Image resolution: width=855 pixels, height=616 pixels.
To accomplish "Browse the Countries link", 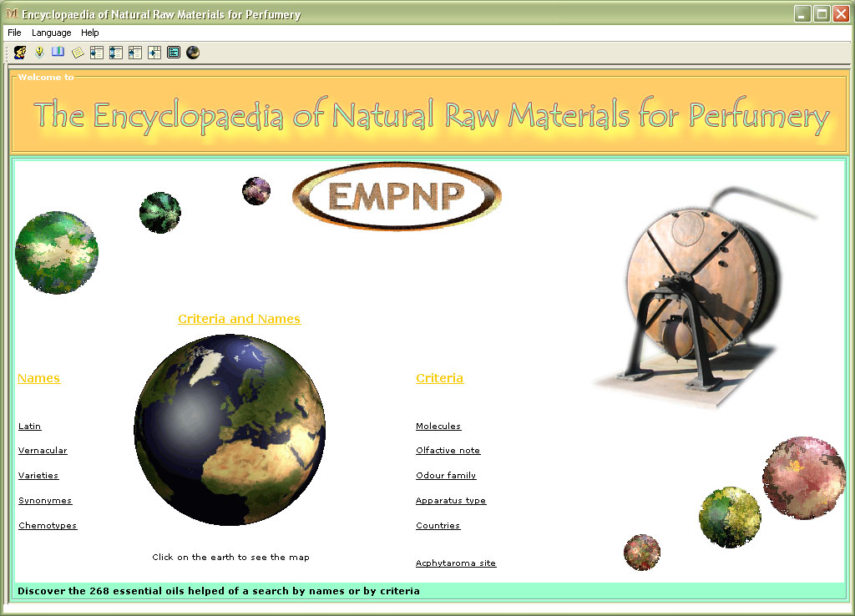I will coord(438,526).
